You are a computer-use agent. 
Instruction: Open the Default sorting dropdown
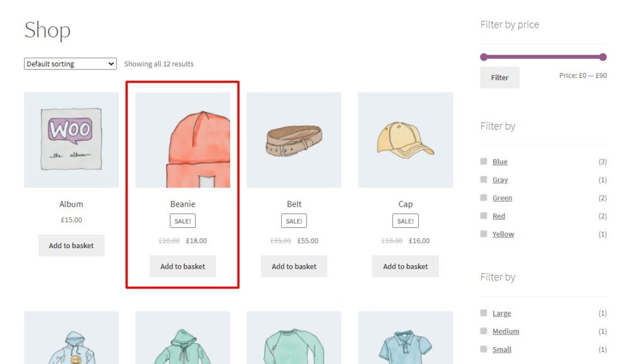coord(69,64)
